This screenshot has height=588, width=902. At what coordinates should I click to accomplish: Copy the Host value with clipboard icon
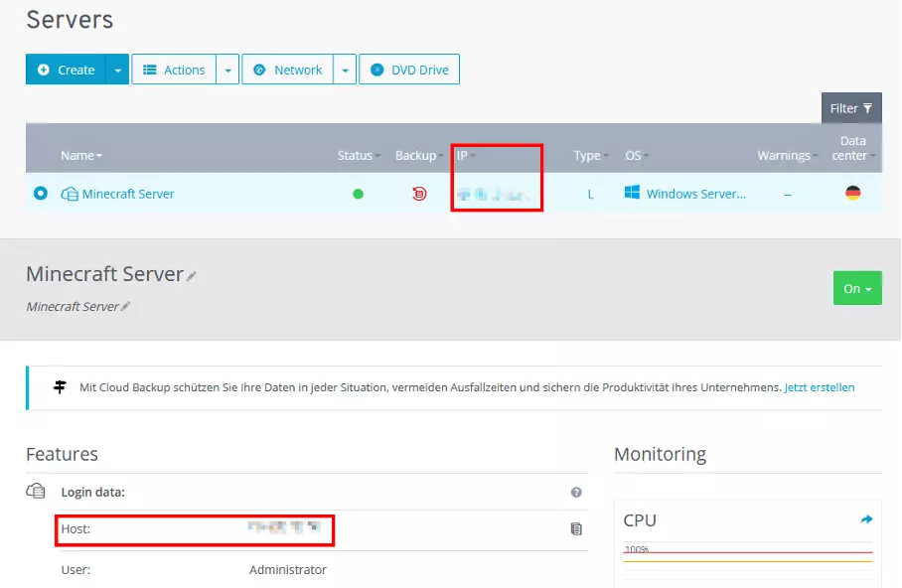576,528
